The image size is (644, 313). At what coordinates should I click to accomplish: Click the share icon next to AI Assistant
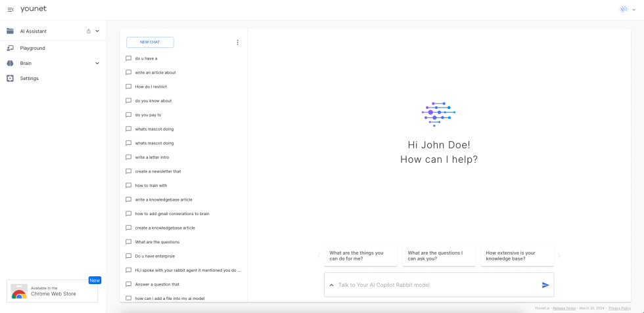(x=89, y=31)
